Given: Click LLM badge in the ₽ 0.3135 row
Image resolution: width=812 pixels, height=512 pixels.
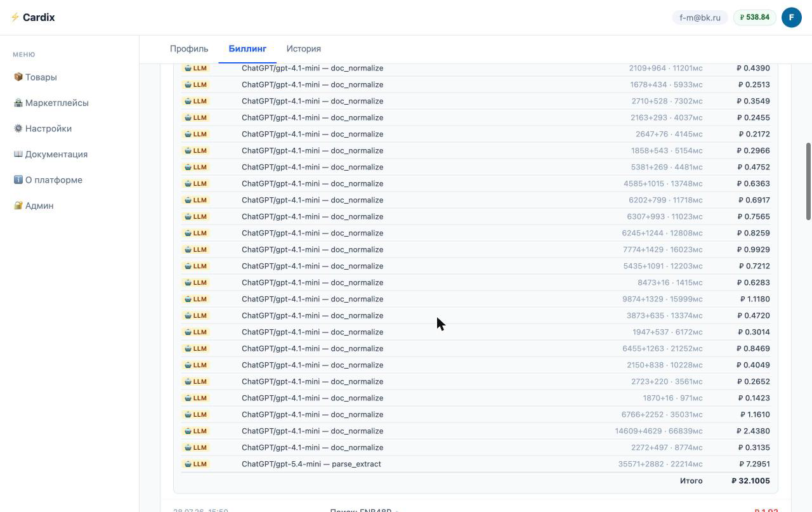Looking at the screenshot, I should pos(195,447).
